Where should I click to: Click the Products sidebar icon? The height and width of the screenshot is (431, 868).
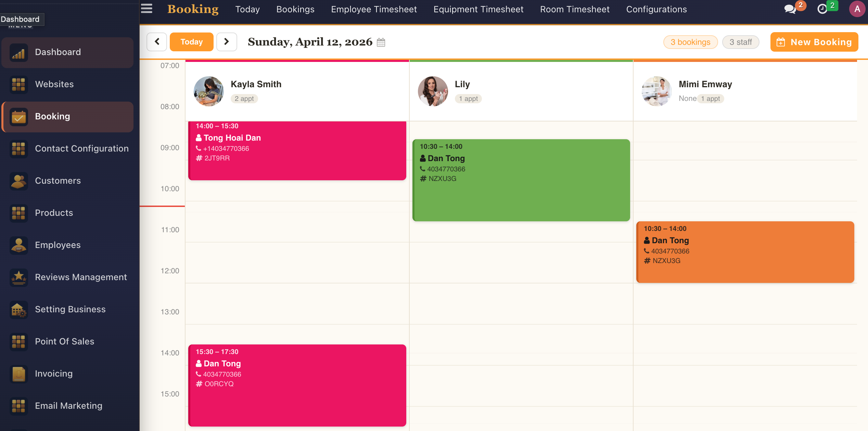[x=18, y=213]
